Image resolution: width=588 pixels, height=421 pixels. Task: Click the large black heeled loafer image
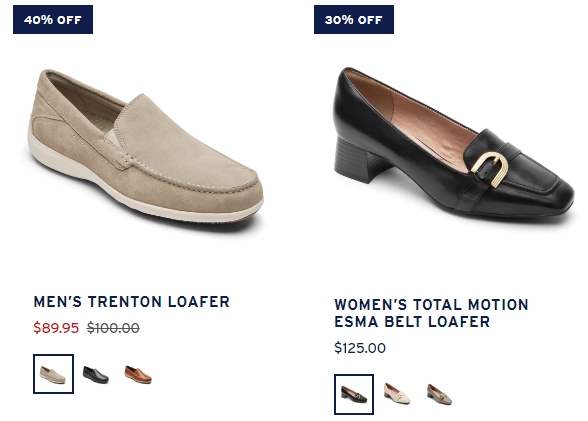click(x=453, y=142)
